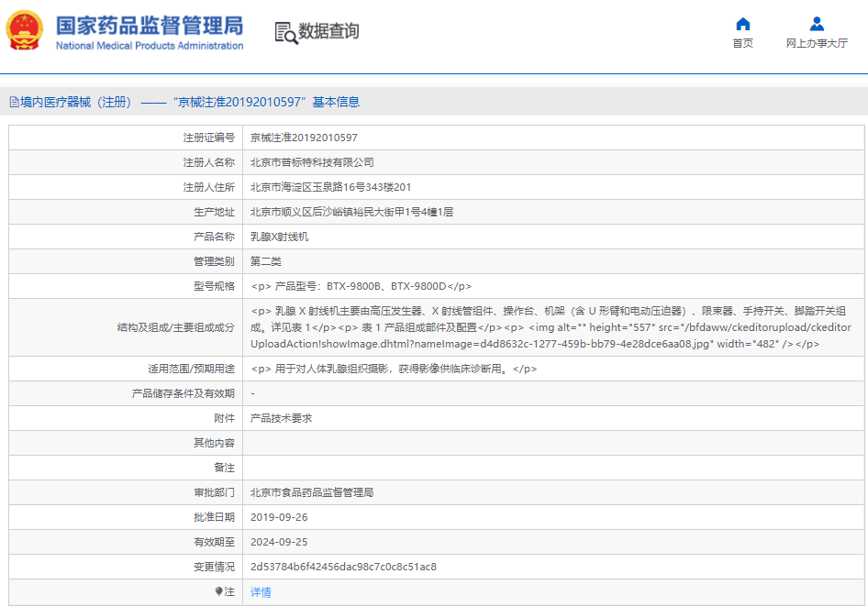Select the 变更情况 hash value
The height and width of the screenshot is (607, 868).
tap(343, 567)
